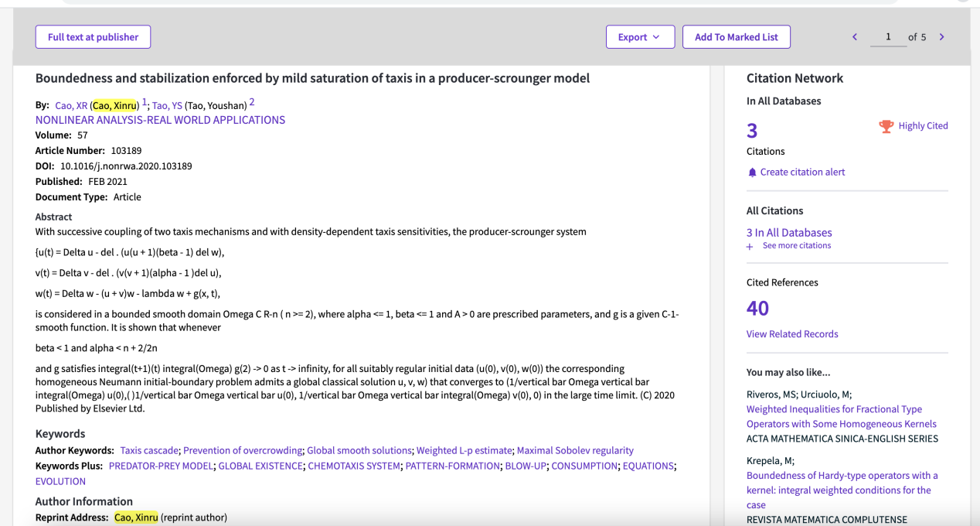980x526 pixels.
Task: Click the citation alert bell icon
Action: click(x=752, y=172)
